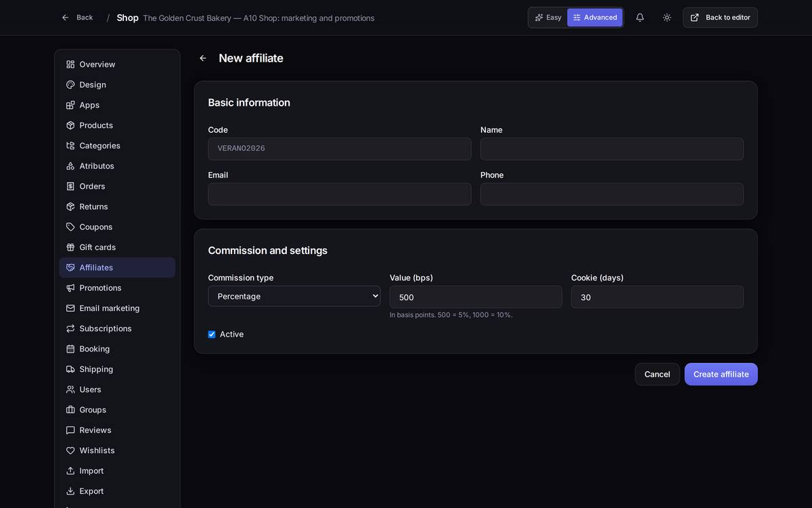Click the Cancel button
Viewport: 812px width, 508px height.
click(x=657, y=375)
